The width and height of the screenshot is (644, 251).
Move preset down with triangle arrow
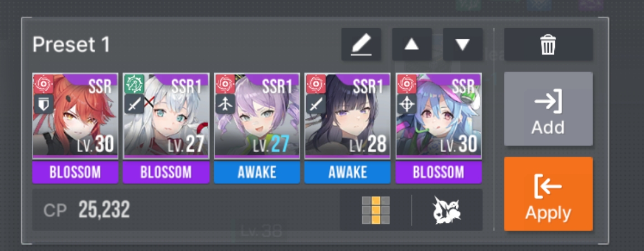(462, 44)
